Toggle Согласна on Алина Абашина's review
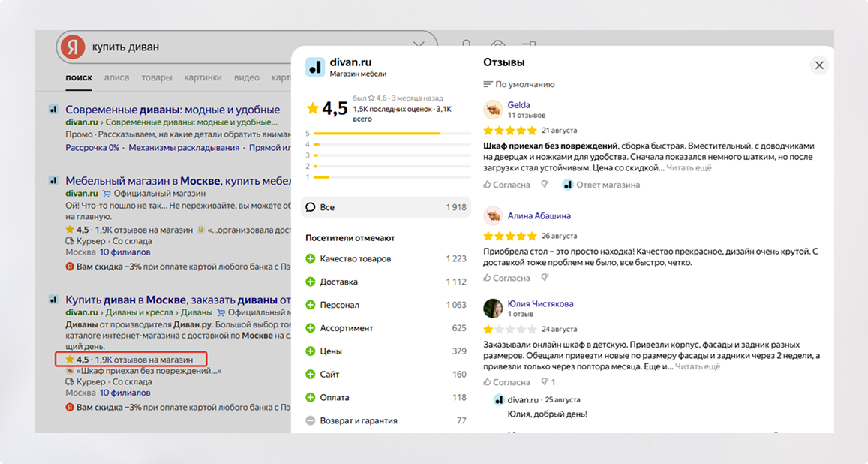Image resolution: width=868 pixels, height=464 pixels. (506, 278)
